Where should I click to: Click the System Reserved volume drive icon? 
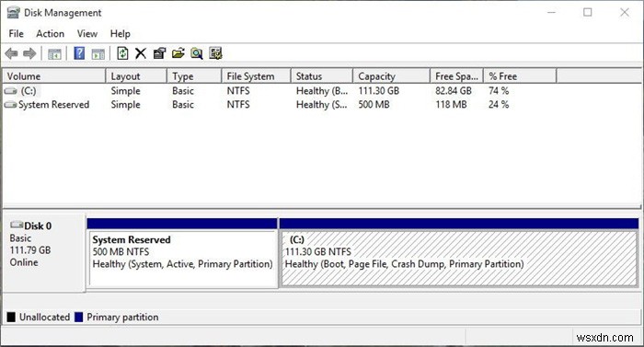click(11, 105)
